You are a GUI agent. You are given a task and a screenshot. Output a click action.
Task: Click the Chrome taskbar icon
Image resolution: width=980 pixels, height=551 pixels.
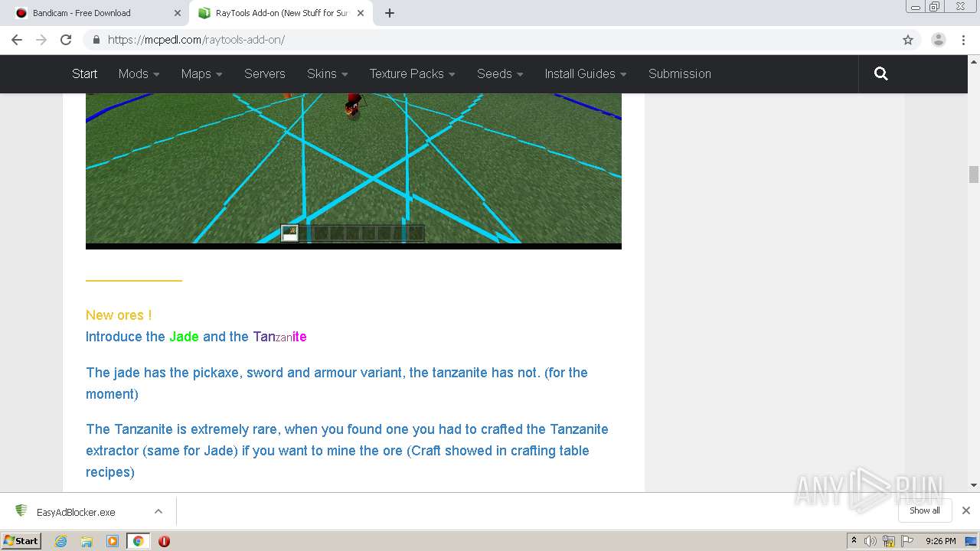pos(138,541)
